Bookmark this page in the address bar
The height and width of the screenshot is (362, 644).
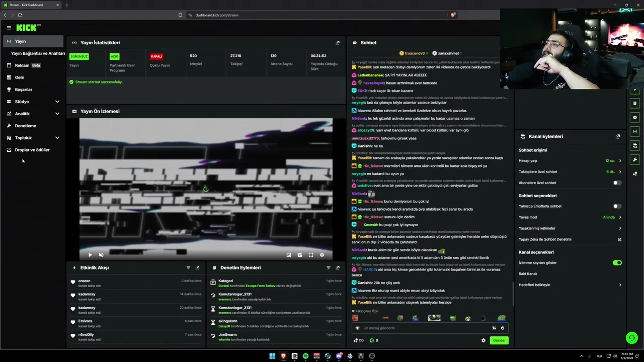[180, 15]
